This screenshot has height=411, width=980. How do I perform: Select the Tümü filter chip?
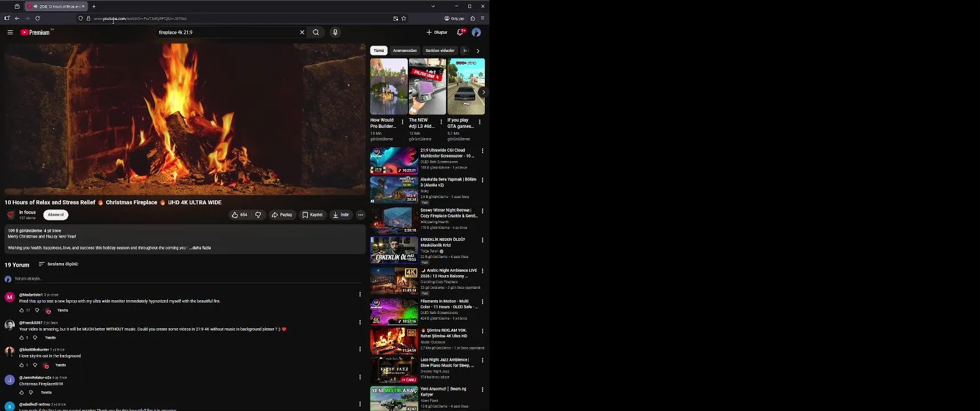point(379,51)
